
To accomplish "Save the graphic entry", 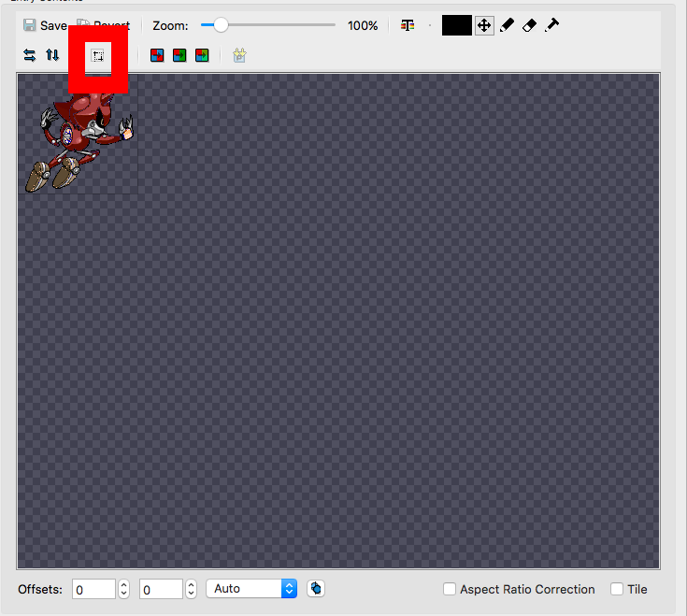I will [x=45, y=25].
